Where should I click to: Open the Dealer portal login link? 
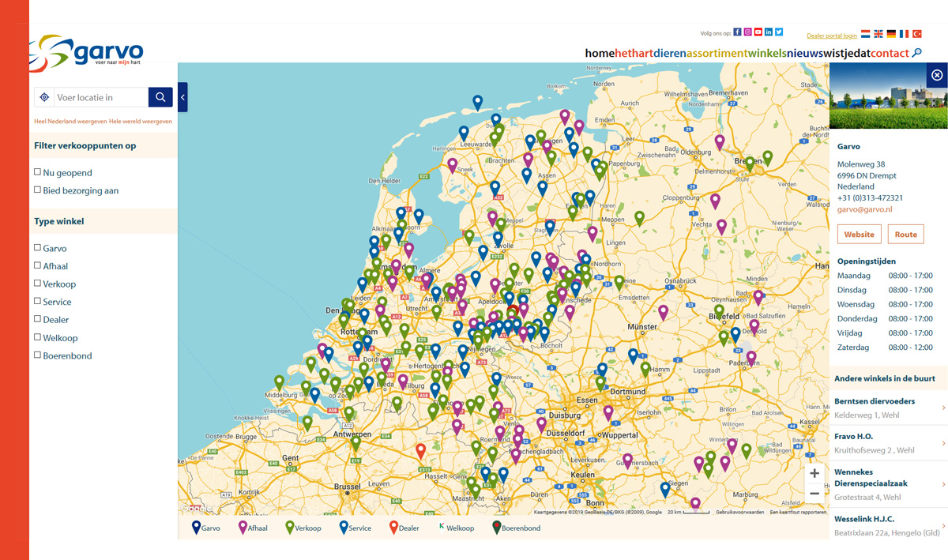[832, 36]
